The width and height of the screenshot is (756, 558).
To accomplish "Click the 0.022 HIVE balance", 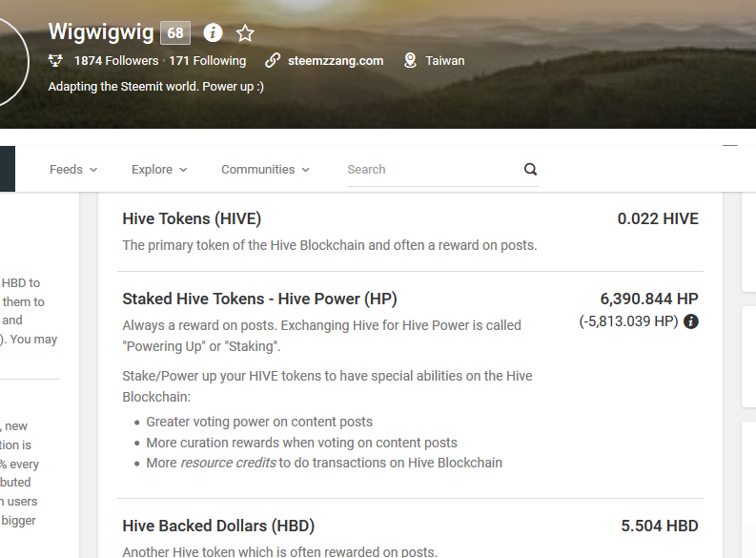I will point(658,219).
